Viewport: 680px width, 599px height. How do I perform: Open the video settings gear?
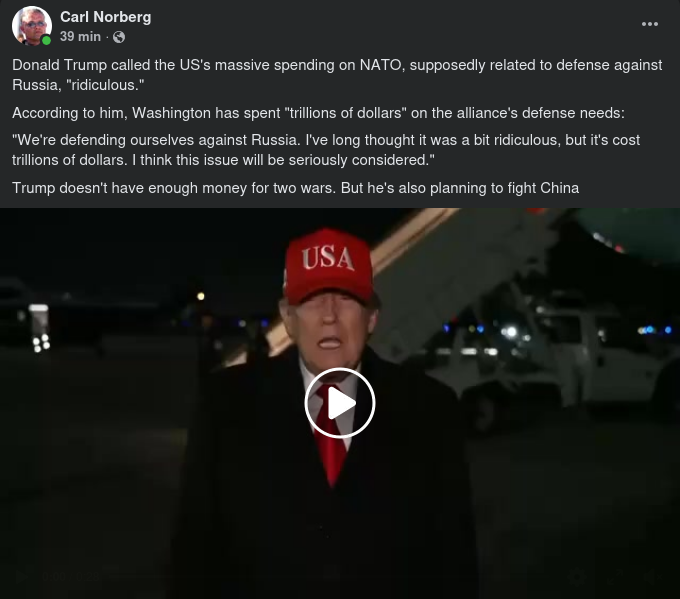577,577
